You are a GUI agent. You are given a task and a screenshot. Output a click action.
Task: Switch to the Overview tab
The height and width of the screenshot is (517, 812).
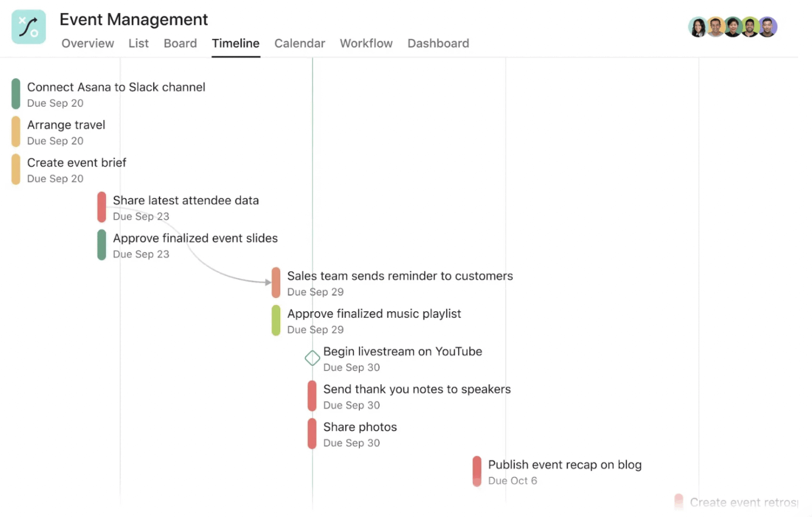pyautogui.click(x=88, y=43)
